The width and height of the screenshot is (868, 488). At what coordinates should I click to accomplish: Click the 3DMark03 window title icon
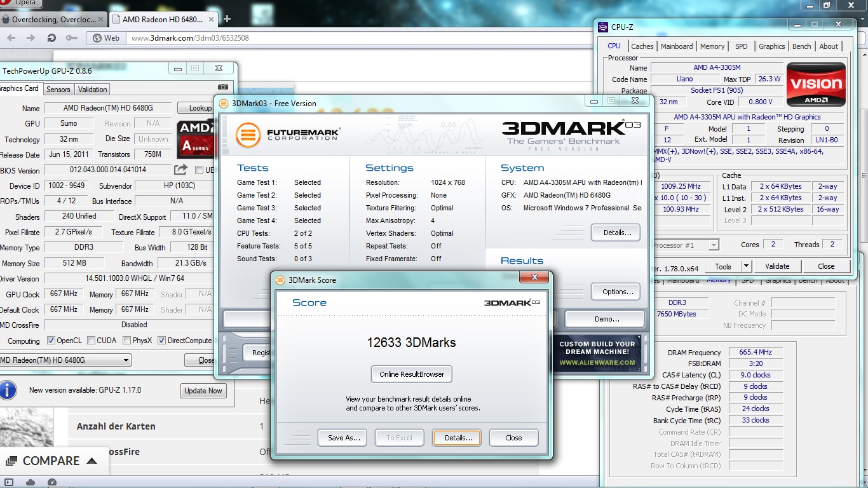[224, 103]
